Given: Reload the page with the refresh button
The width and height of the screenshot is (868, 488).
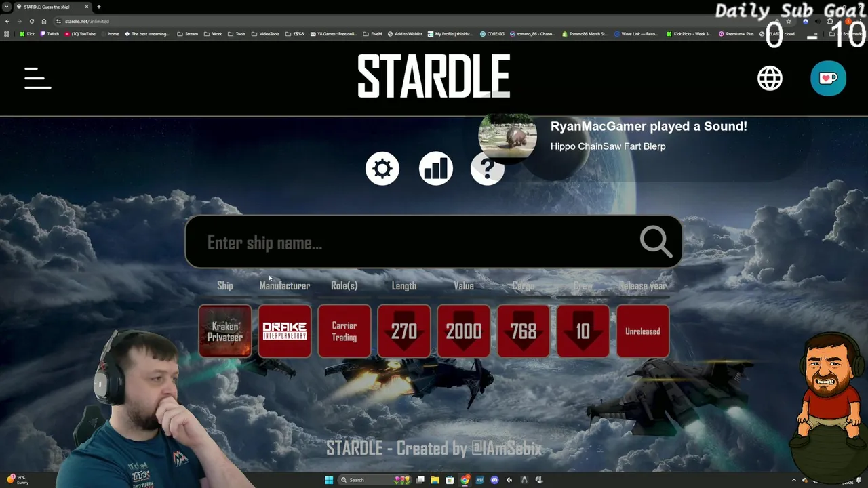Looking at the screenshot, I should point(32,21).
